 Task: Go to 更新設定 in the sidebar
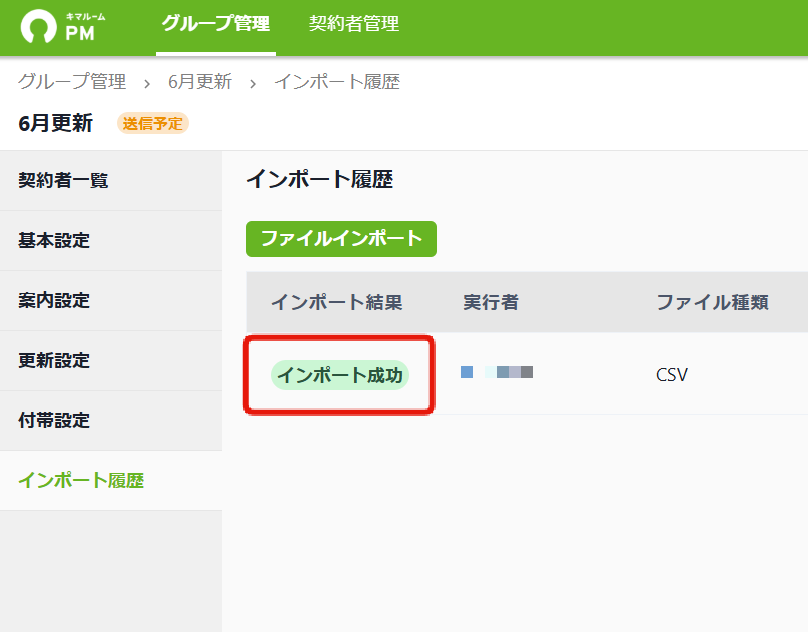tap(111, 361)
